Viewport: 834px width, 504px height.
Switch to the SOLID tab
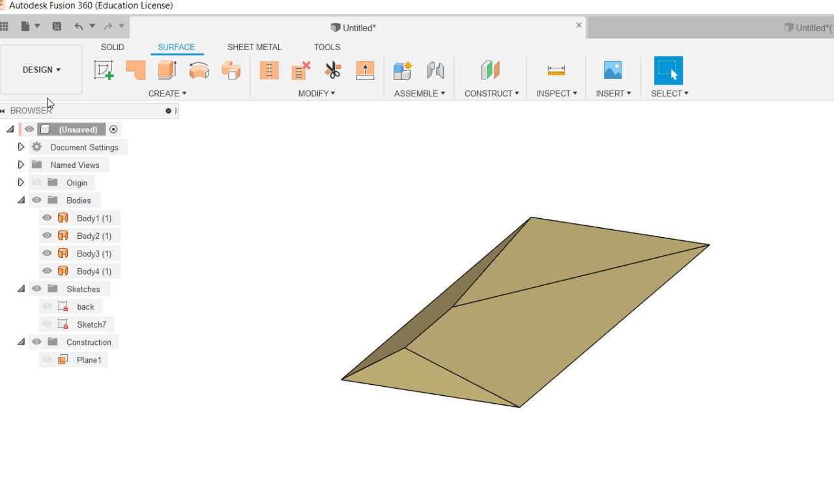coord(112,48)
